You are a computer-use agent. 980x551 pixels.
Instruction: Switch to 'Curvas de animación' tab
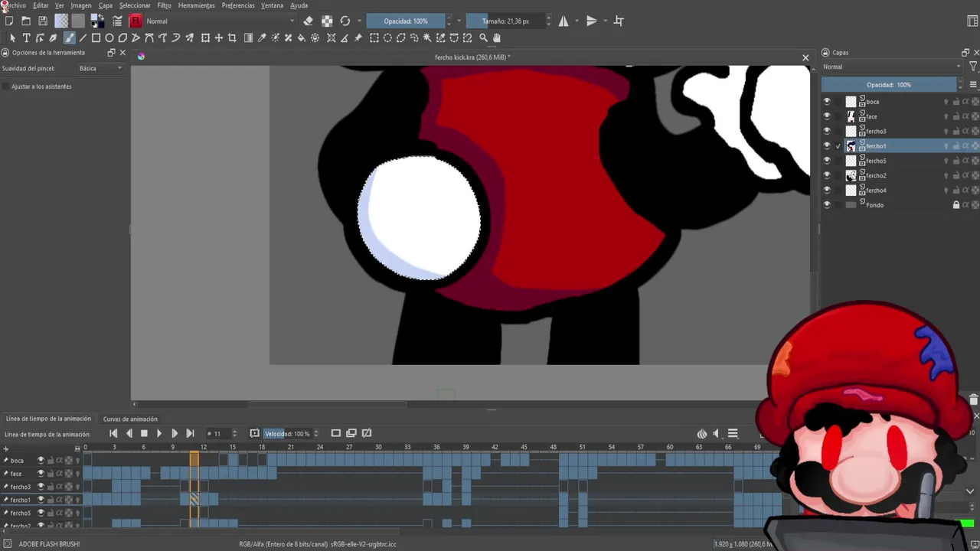130,419
